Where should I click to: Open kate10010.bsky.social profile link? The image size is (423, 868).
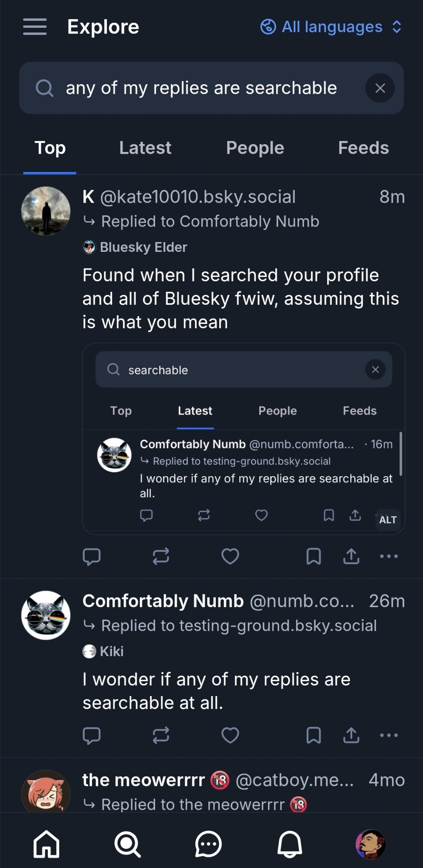click(x=198, y=197)
